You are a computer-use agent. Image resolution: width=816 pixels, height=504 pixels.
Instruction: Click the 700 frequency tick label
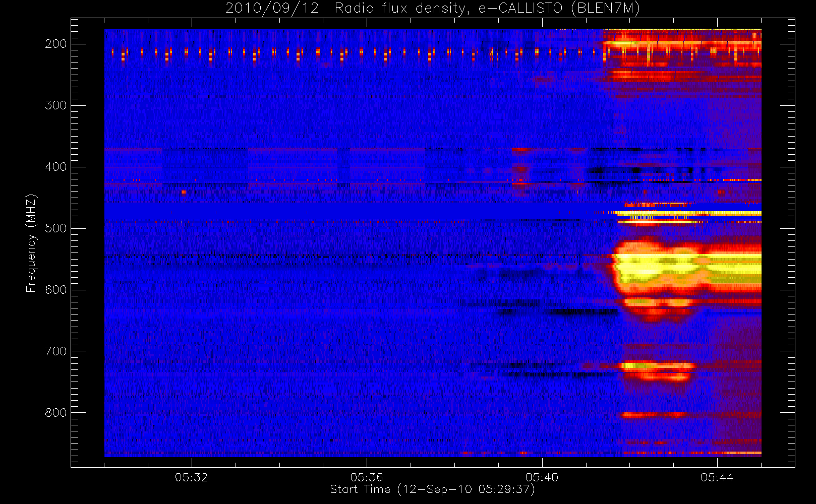(x=56, y=351)
